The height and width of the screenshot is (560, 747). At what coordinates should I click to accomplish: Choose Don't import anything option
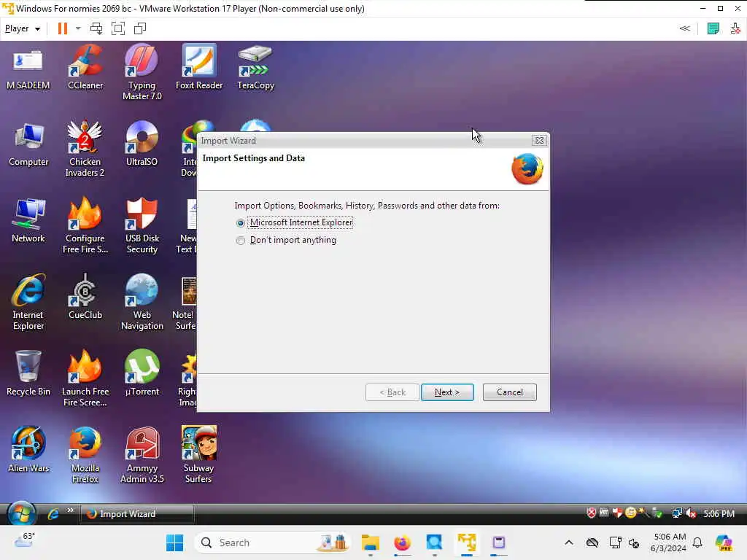pos(241,241)
